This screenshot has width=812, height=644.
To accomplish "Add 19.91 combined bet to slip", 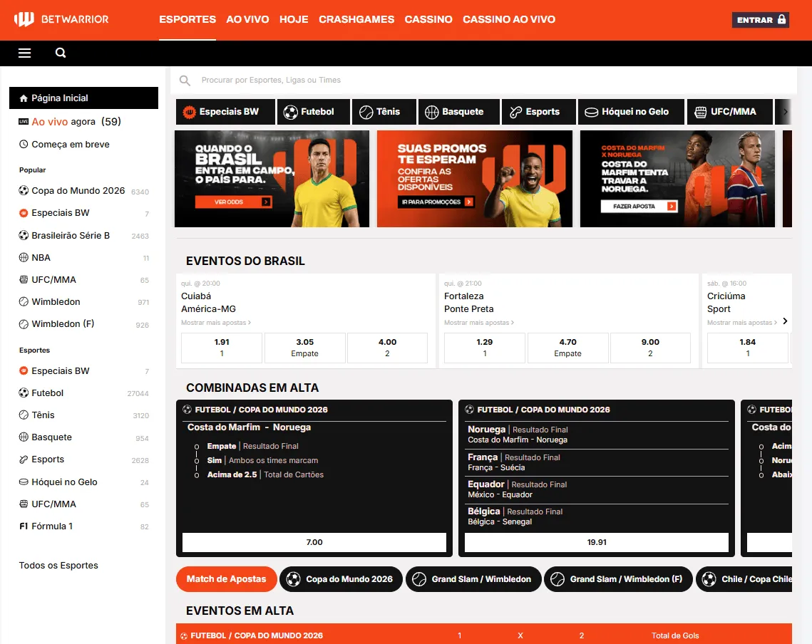I will (x=597, y=542).
